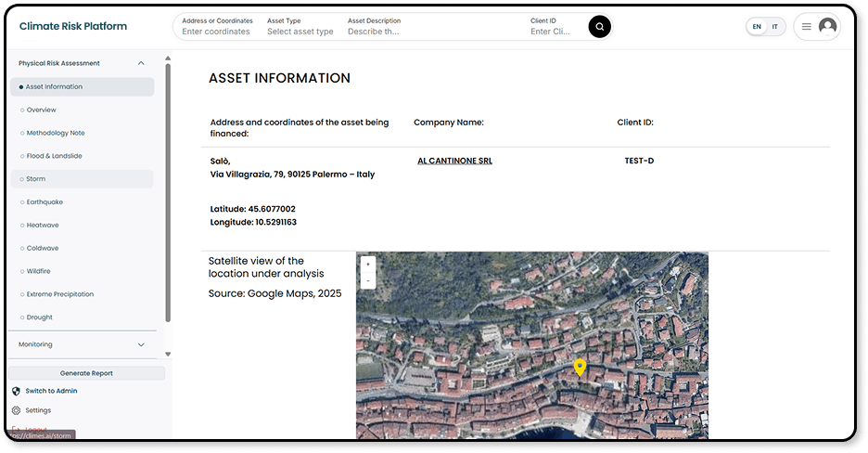The height and width of the screenshot is (453, 868).
Task: Click the Via Villagrazia address text
Action: coord(292,175)
